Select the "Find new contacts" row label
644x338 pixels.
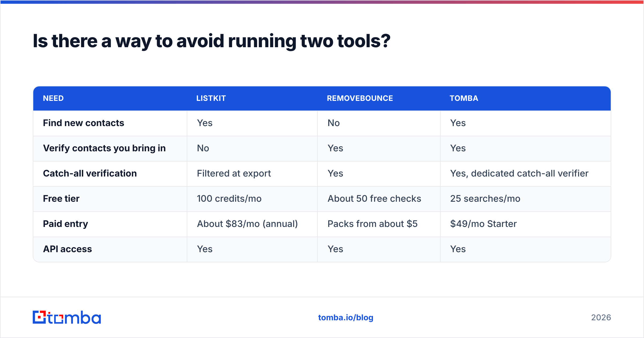tap(83, 123)
